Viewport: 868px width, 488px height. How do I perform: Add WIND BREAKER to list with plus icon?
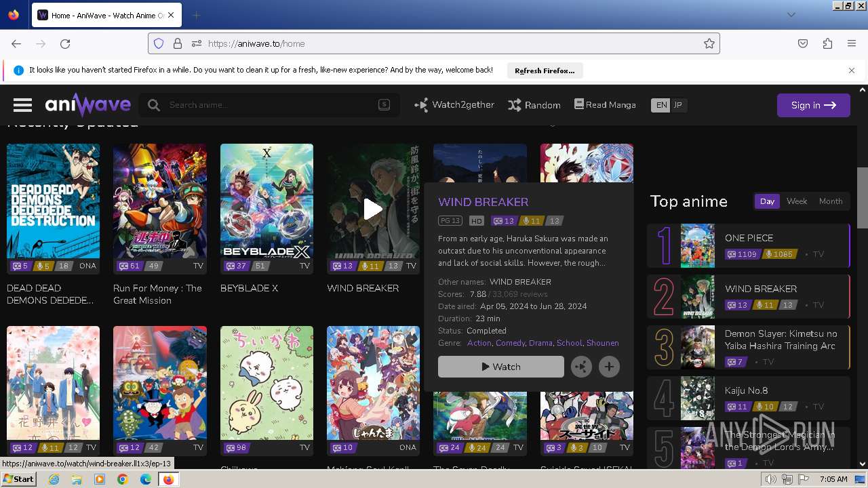(609, 367)
